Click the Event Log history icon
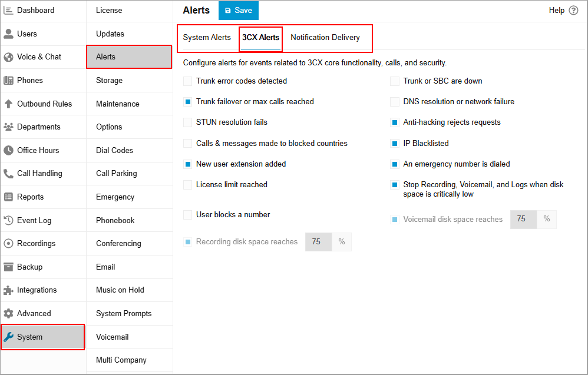 pos(8,220)
